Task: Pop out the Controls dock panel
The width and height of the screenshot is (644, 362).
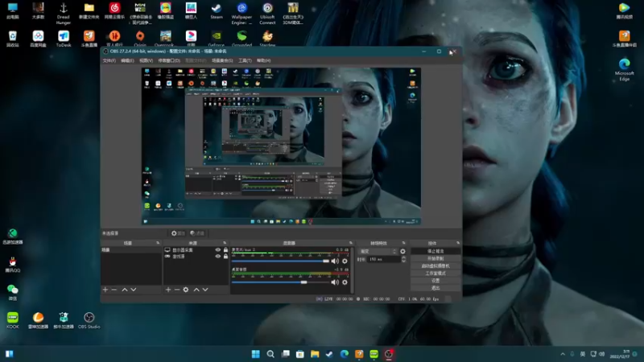Action: (x=458, y=243)
